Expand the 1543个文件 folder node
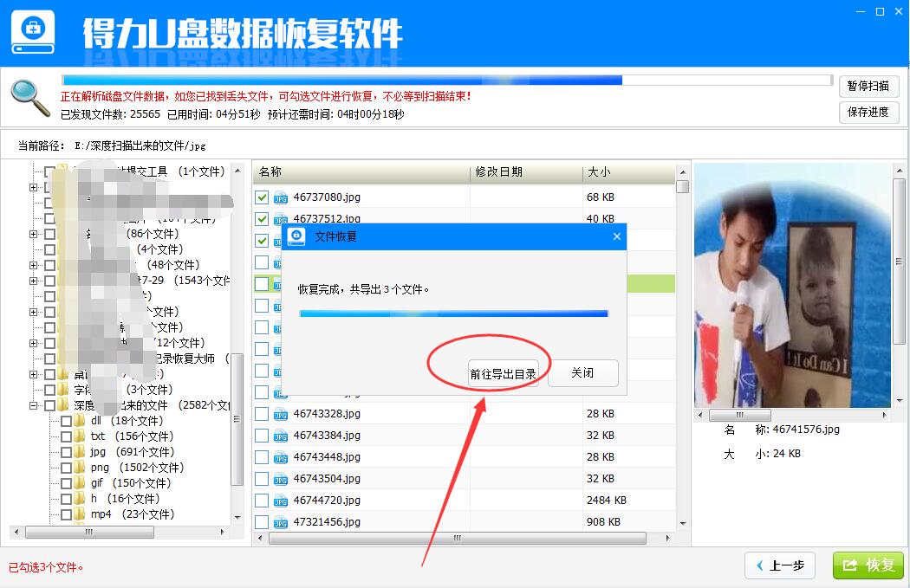Image resolution: width=910 pixels, height=588 pixels. point(34,281)
